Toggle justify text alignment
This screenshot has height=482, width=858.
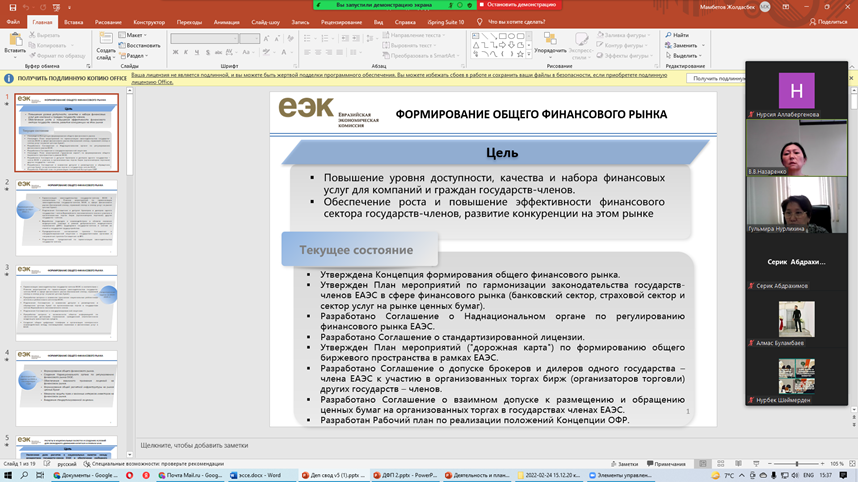tap(339, 53)
